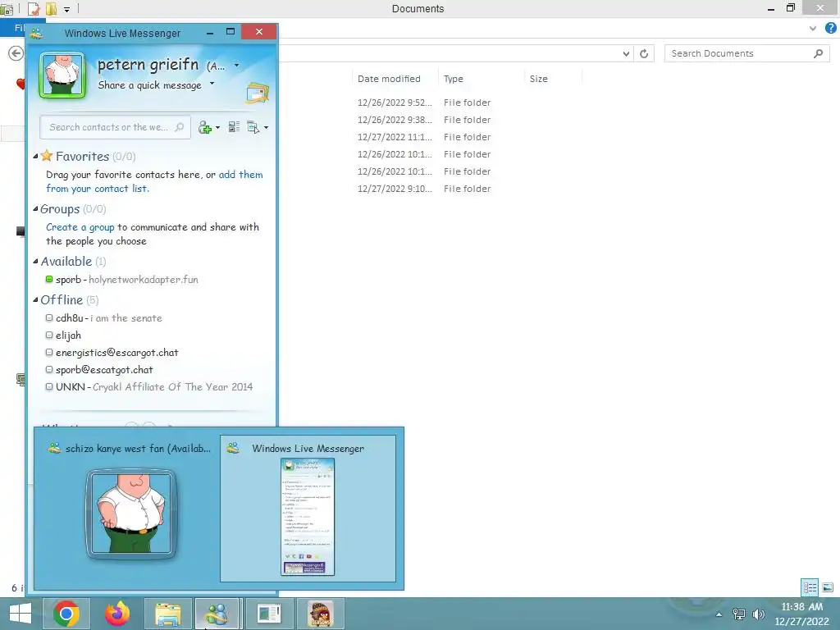Click the add contact icon in Messenger
The height and width of the screenshot is (630, 840).
tap(205, 127)
